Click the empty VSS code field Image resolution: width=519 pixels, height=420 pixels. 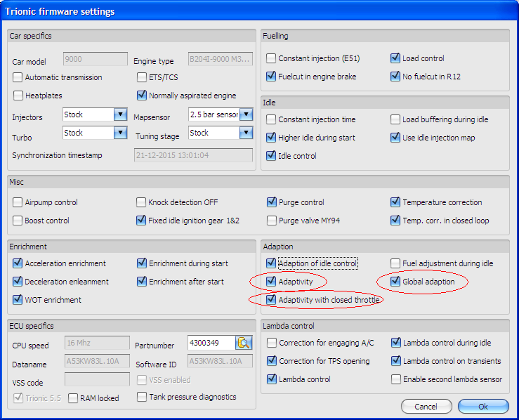click(x=97, y=379)
